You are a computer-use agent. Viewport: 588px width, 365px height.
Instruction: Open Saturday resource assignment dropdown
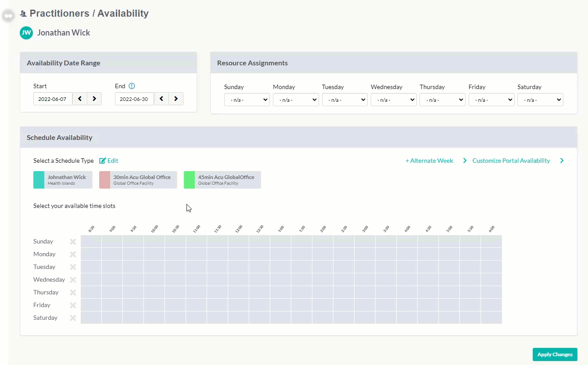coord(540,100)
